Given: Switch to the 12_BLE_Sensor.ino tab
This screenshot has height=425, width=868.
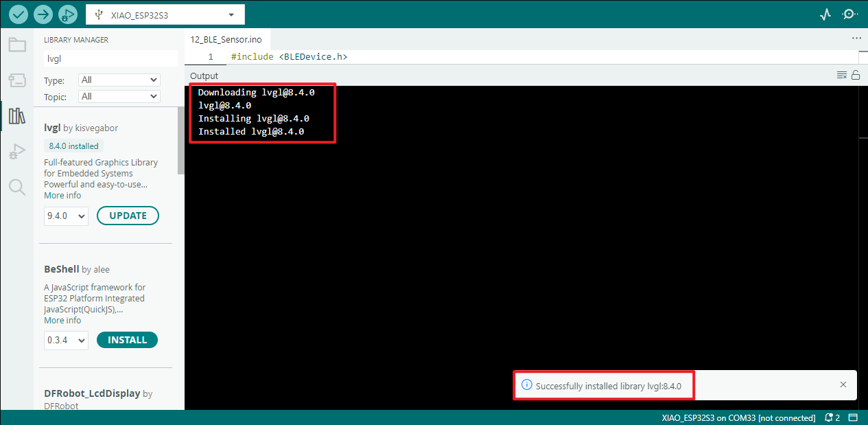Looking at the screenshot, I should pyautogui.click(x=226, y=40).
